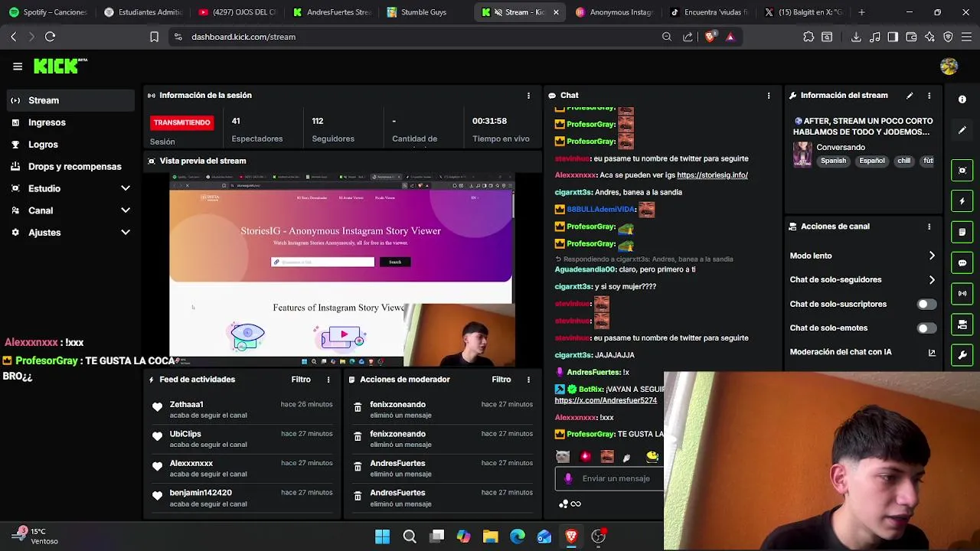Toggle Chat de solo-emotes switch
This screenshot has height=551, width=980.
(x=926, y=328)
